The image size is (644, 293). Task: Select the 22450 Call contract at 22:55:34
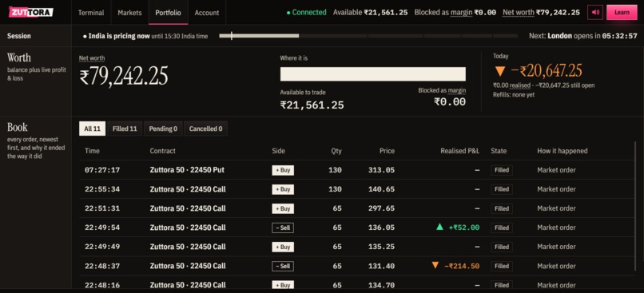[188, 189]
